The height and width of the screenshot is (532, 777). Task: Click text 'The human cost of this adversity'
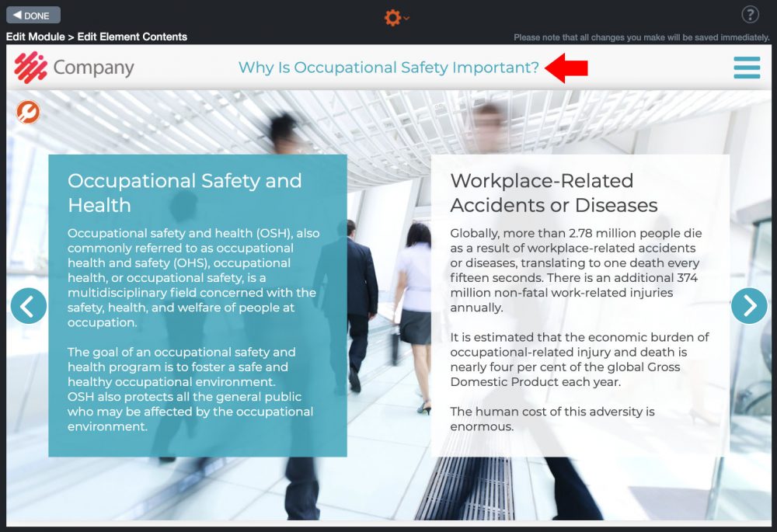[x=552, y=419]
